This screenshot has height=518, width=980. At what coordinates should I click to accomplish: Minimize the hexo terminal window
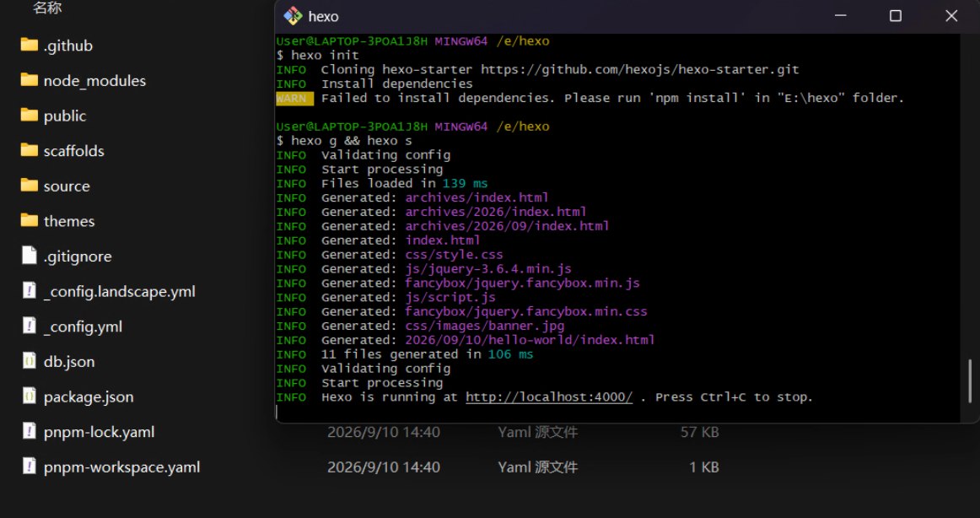(x=840, y=16)
